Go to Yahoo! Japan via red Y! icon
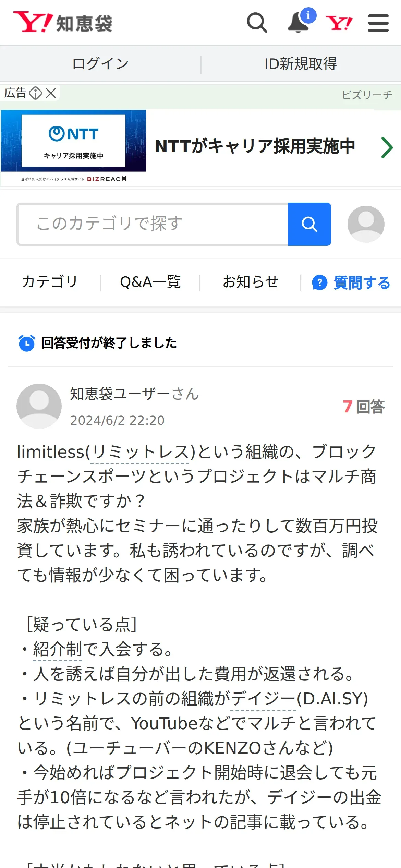 [339, 23]
